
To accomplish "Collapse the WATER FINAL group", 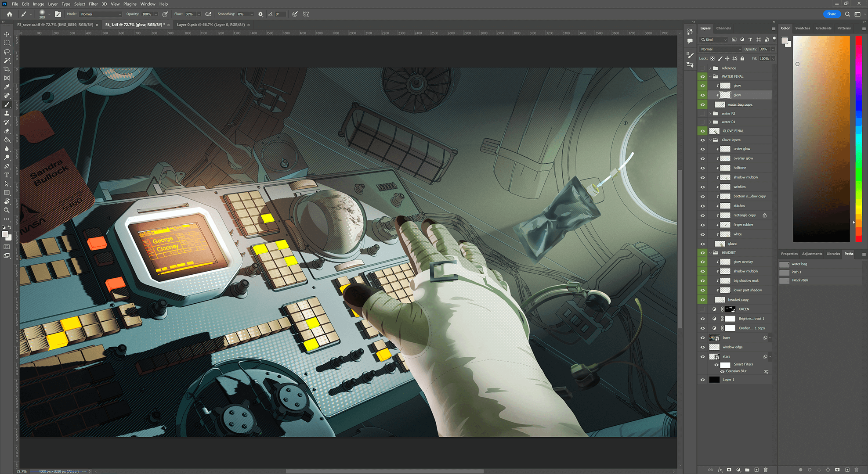I will point(710,76).
